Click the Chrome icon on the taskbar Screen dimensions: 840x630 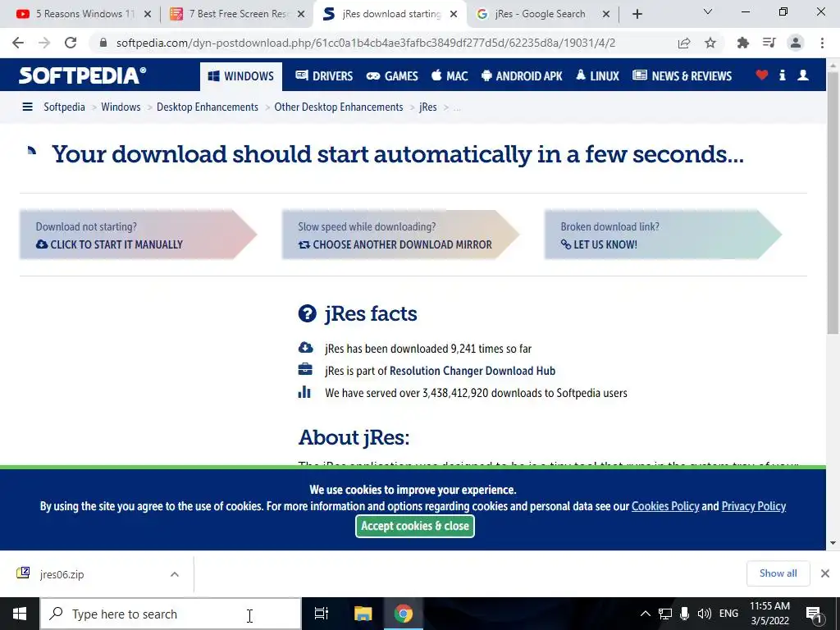(x=404, y=614)
